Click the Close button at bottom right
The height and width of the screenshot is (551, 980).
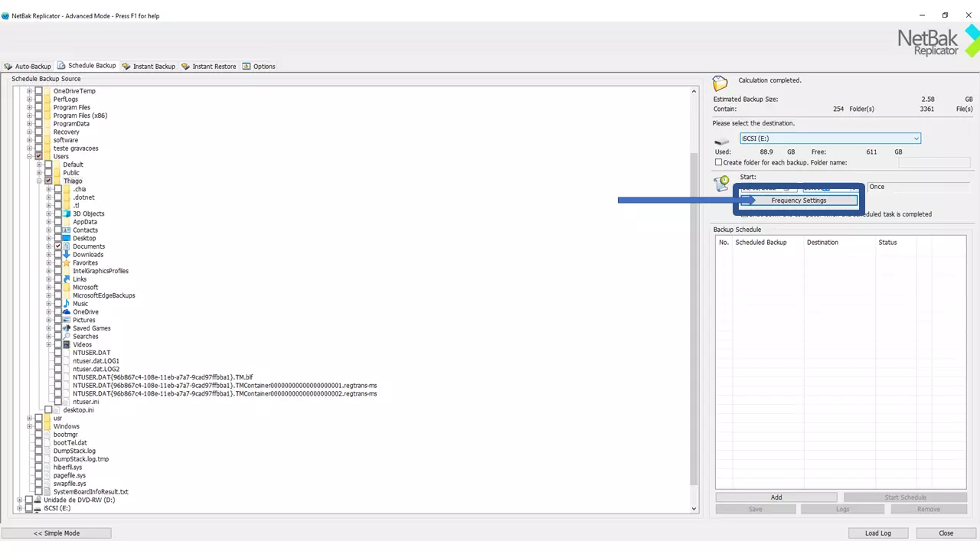point(946,533)
